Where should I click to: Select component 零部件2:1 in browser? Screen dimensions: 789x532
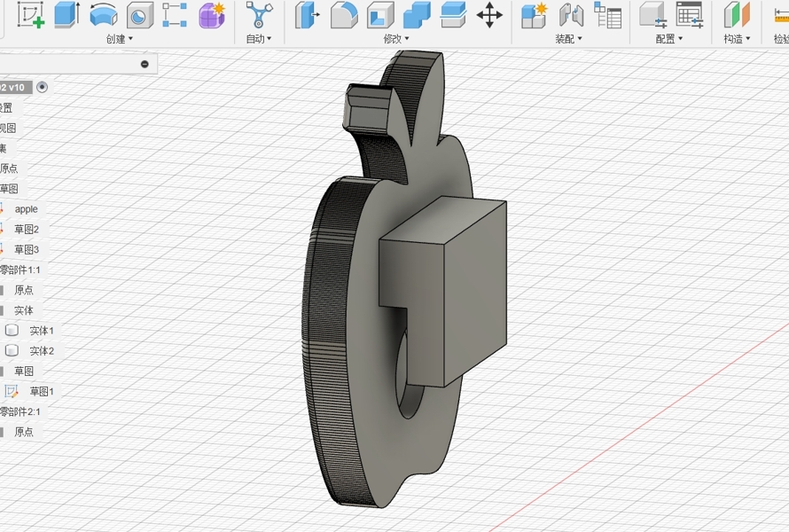(20, 411)
